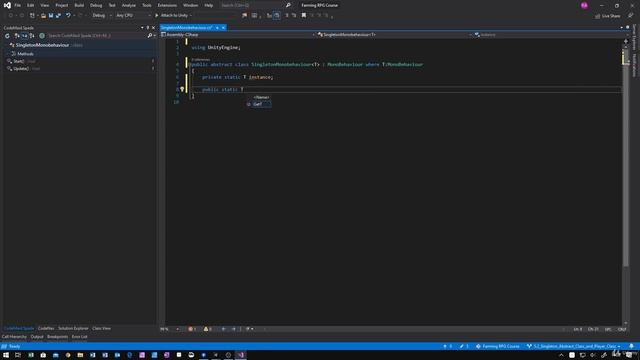Open the Extensions menu
The image size is (640, 360).
point(167,5)
